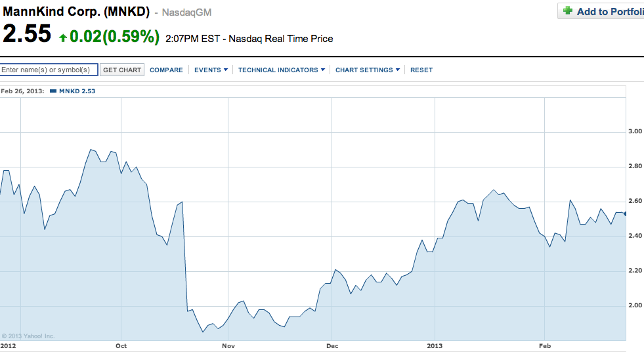Click the green plus Add to Portfolio icon
The image size is (644, 352).
tap(568, 11)
